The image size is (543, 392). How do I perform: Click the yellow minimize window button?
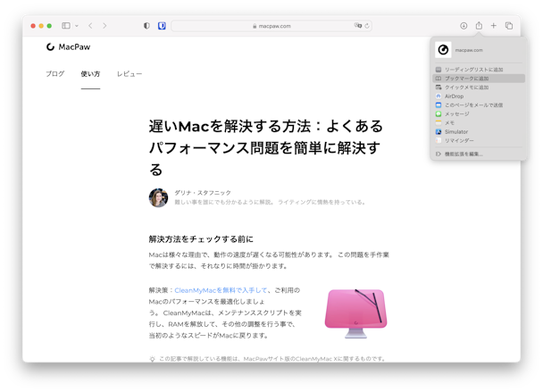tap(41, 26)
